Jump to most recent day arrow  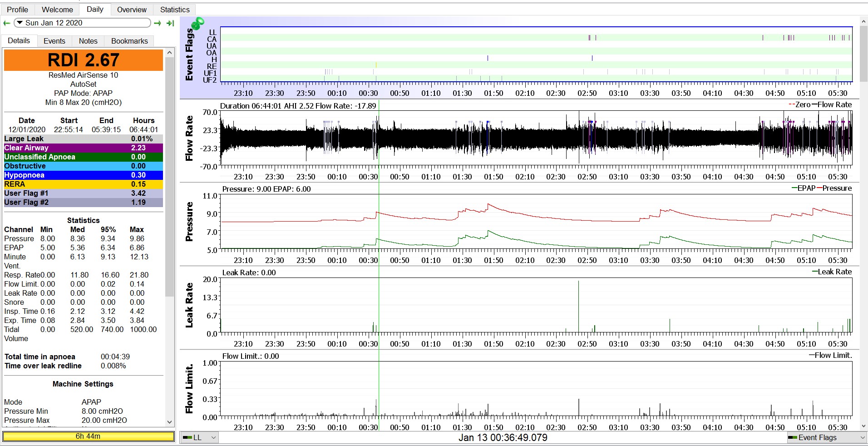[171, 23]
